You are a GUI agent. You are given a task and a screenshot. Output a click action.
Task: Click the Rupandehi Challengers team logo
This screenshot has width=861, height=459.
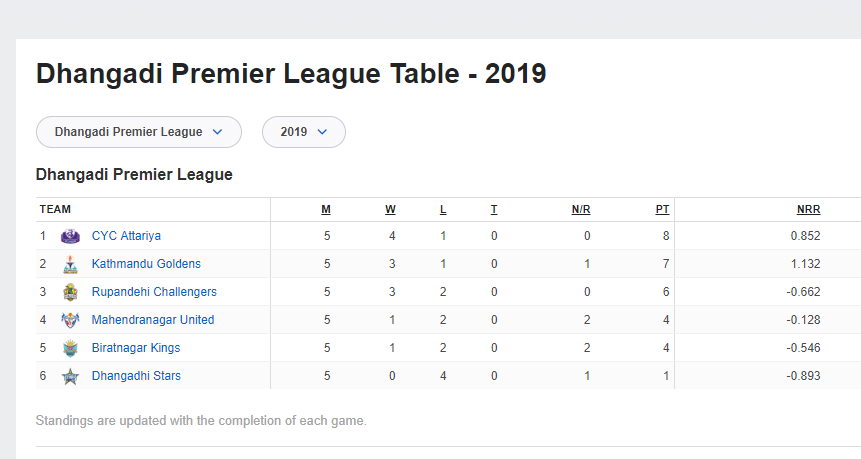coord(70,292)
